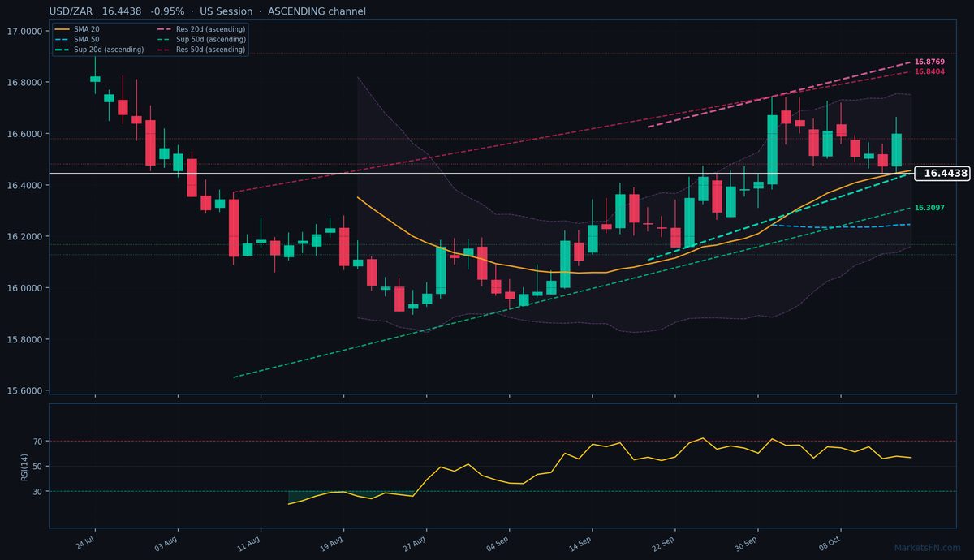Image resolution: width=974 pixels, height=560 pixels.
Task: Click the 16.8404 resistance price label
Action: point(929,71)
